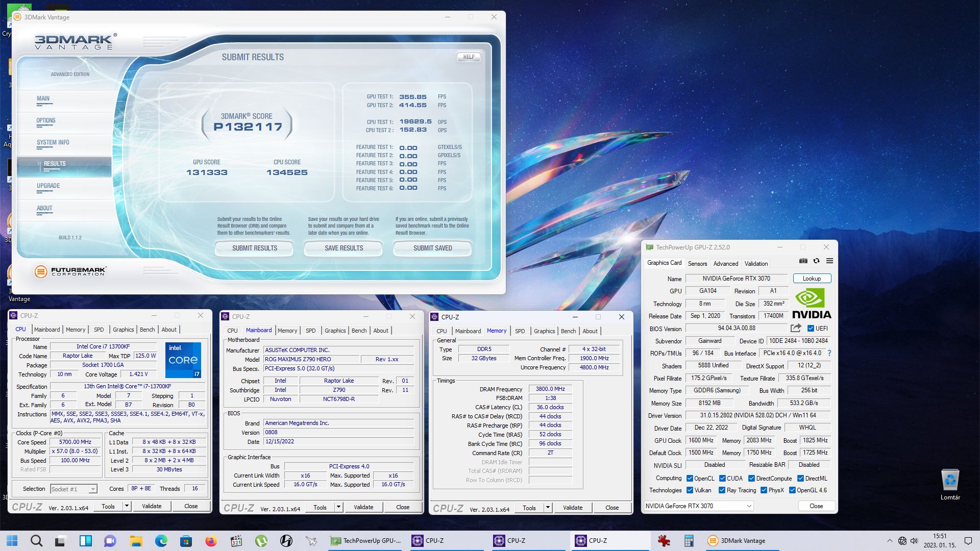Screen dimensions: 980x551
Task: Click the GPU-Z Name field NVIDIA GeForce RTX 3070
Action: pyautogui.click(x=736, y=279)
